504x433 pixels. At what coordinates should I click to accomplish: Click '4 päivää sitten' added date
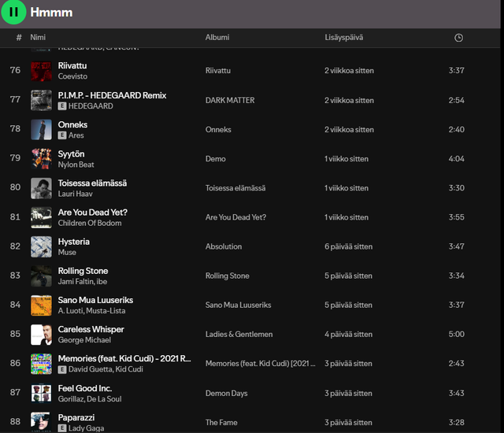click(x=348, y=334)
